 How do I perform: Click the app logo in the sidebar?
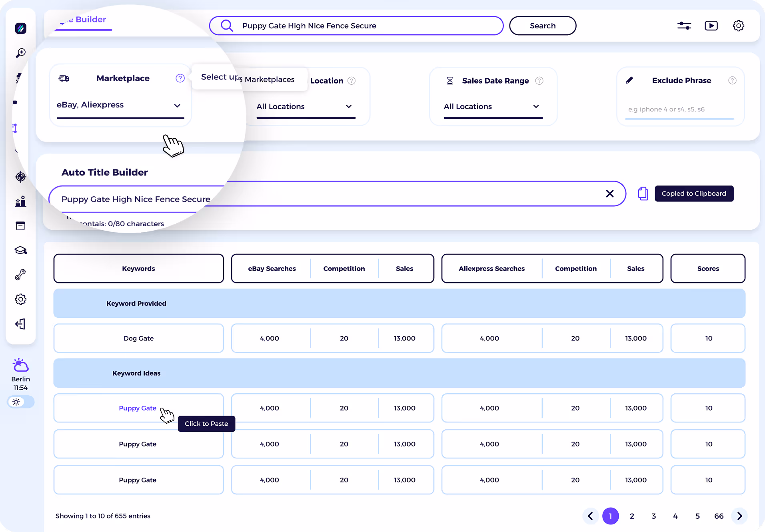pos(21,28)
